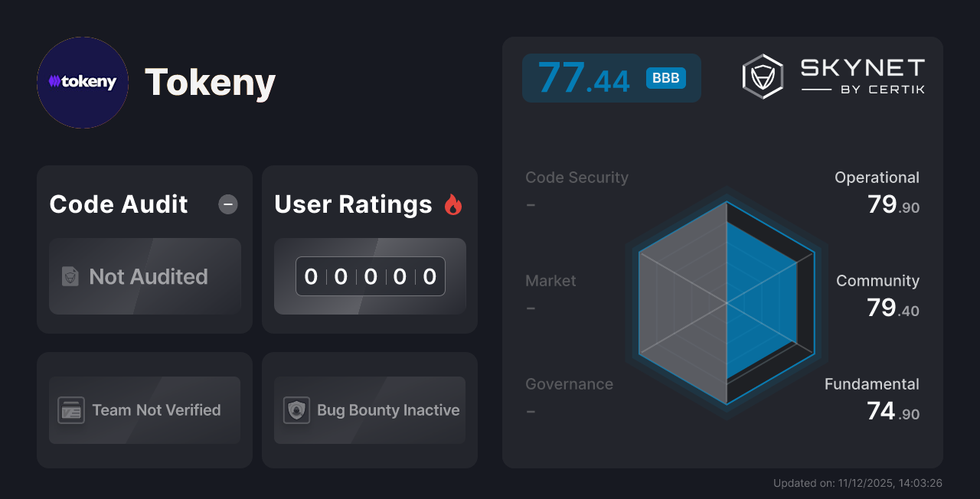This screenshot has width=980, height=499.
Task: Click the Community score 79.40
Action: [877, 295]
